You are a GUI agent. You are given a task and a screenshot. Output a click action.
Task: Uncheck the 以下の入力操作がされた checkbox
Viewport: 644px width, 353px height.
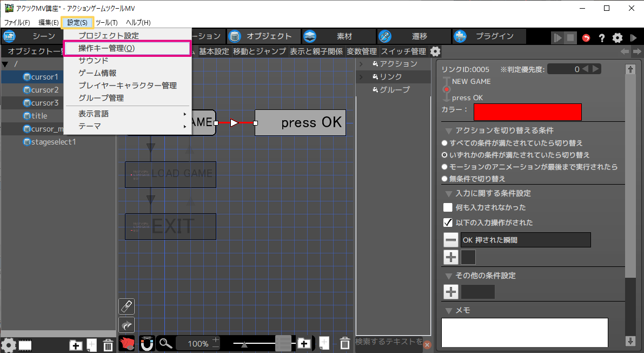pos(448,223)
